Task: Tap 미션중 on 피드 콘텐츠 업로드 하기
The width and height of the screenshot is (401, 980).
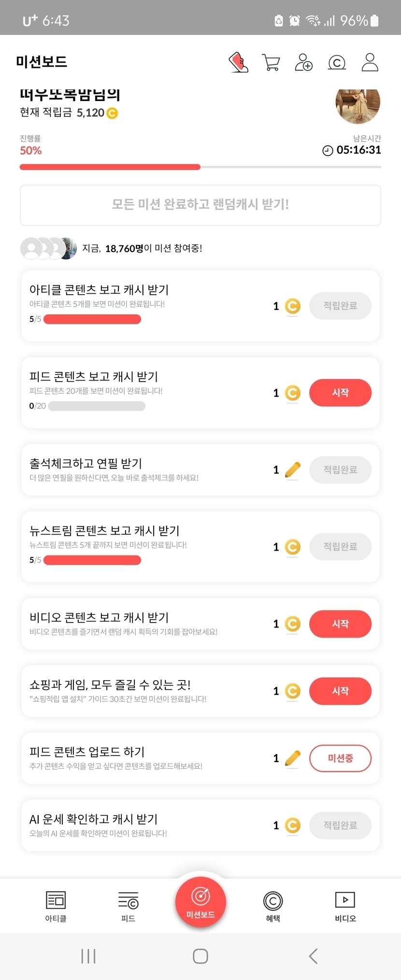Action: point(340,758)
